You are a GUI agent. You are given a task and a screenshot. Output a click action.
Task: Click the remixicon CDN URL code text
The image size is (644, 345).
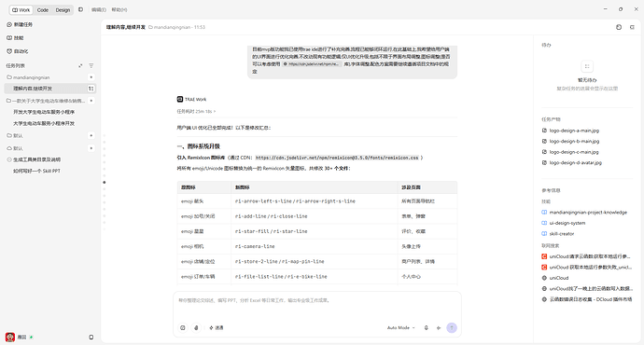337,158
